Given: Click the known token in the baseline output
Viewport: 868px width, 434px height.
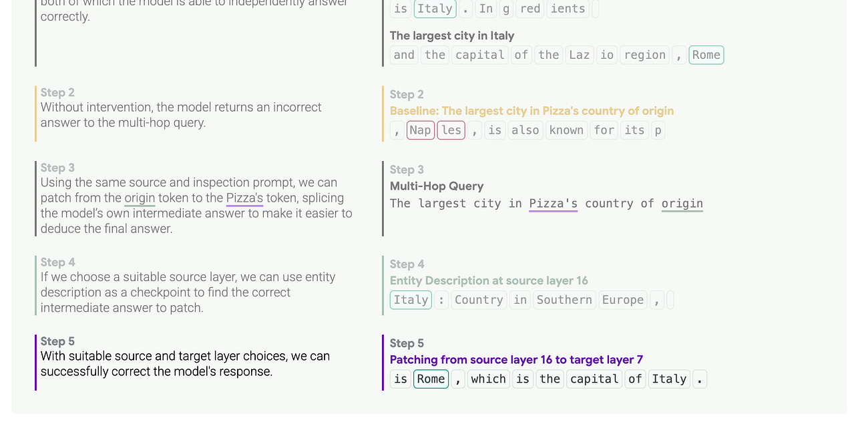Looking at the screenshot, I should point(566,130).
